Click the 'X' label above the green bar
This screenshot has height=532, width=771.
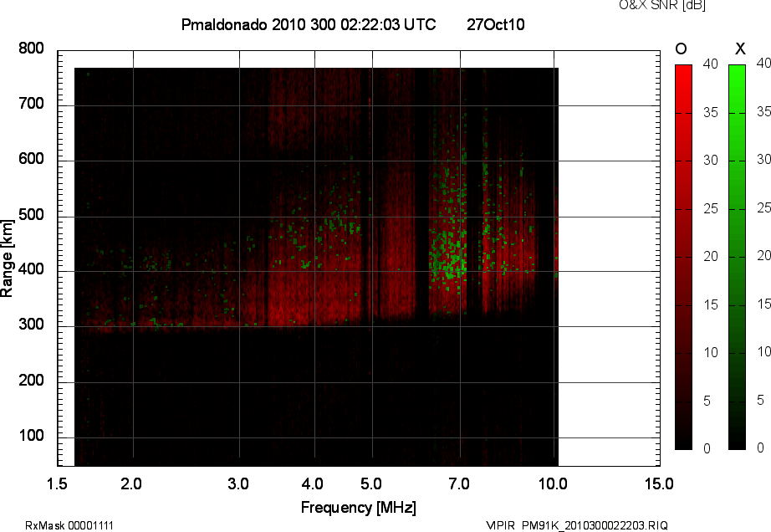click(739, 49)
